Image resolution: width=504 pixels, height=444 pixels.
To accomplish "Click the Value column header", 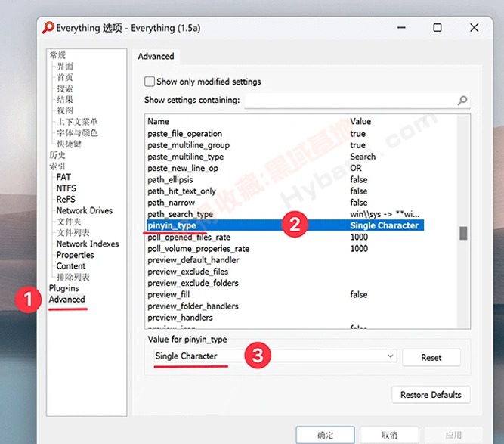I will pyautogui.click(x=360, y=121).
